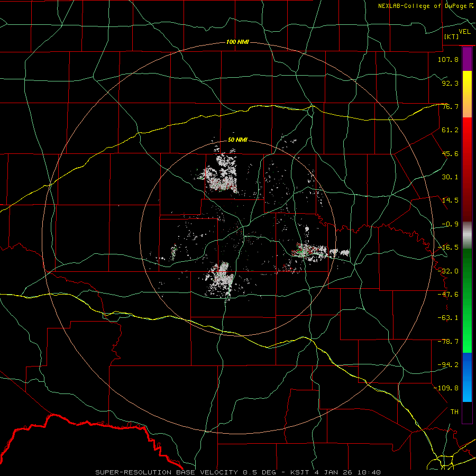Pick the purple segment of velocity color bar
The height and width of the screenshot is (476, 476).
pyautogui.click(x=467, y=59)
